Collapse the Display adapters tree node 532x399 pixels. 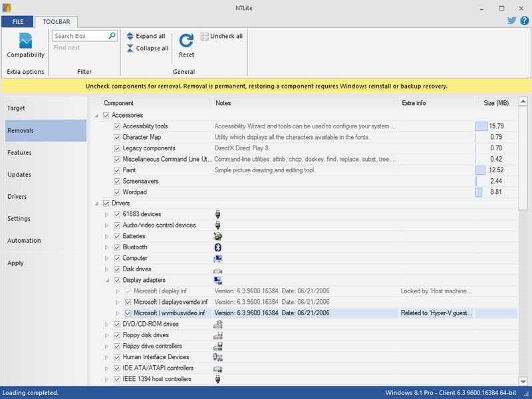108,281
